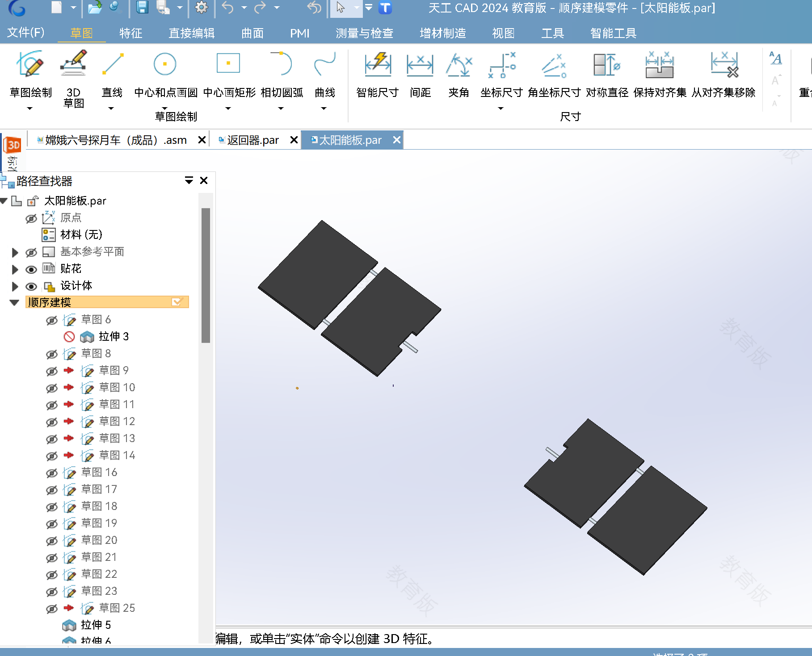Open settings via the gear icon

click(202, 8)
